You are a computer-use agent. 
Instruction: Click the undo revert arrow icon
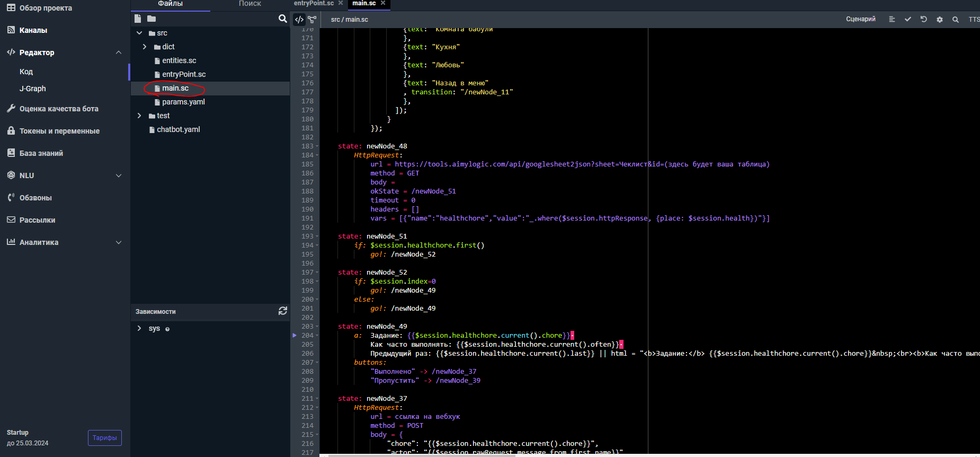click(x=923, y=19)
